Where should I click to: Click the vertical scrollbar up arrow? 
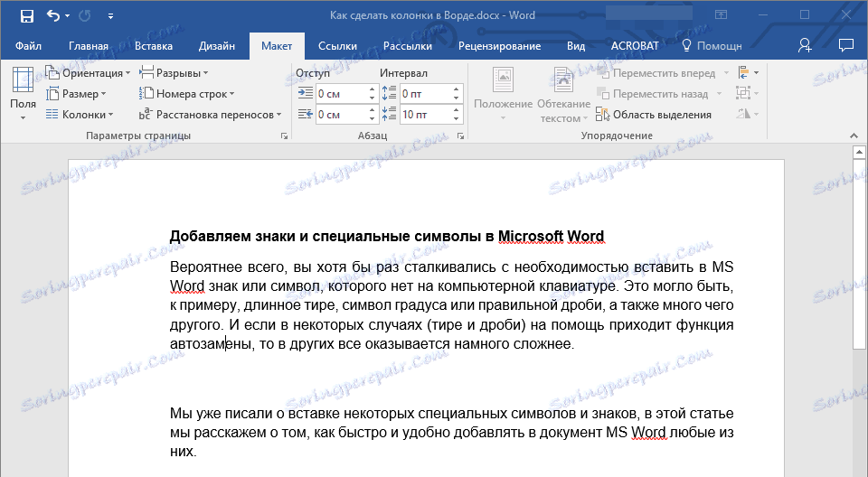point(859,152)
